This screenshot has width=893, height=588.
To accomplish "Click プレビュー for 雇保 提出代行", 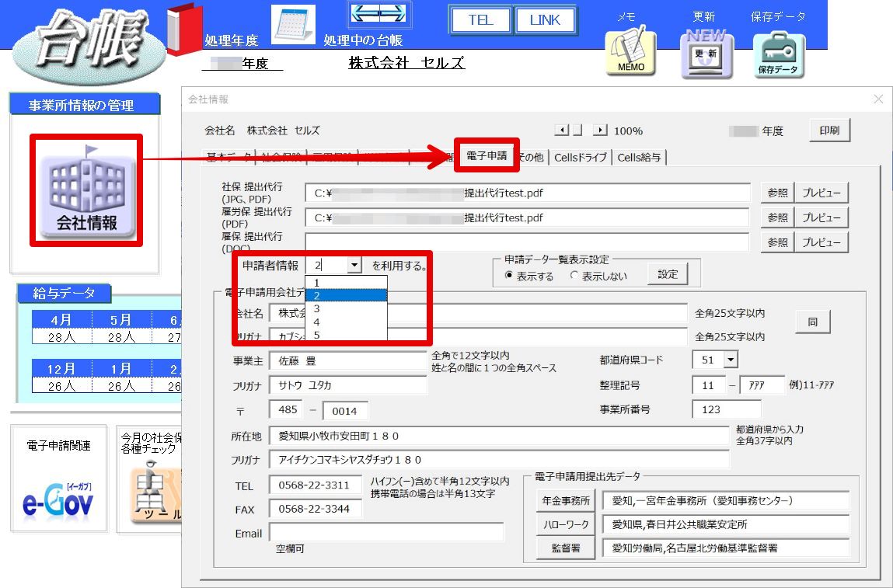I will (x=821, y=242).
